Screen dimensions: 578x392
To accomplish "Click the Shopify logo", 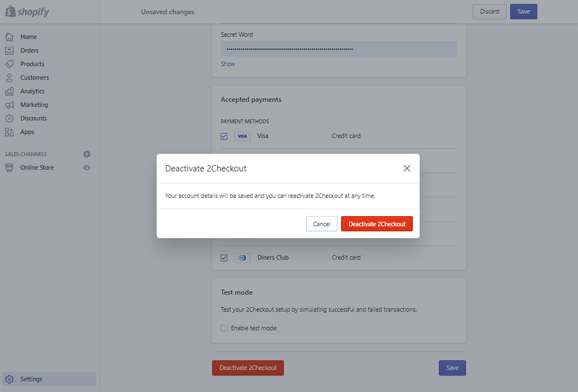I will [27, 11].
